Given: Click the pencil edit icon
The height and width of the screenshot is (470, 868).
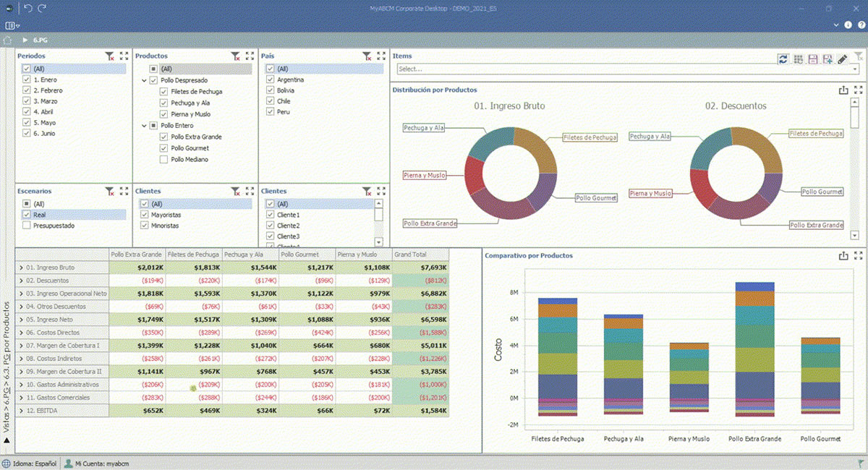Looking at the screenshot, I should pyautogui.click(x=843, y=59).
